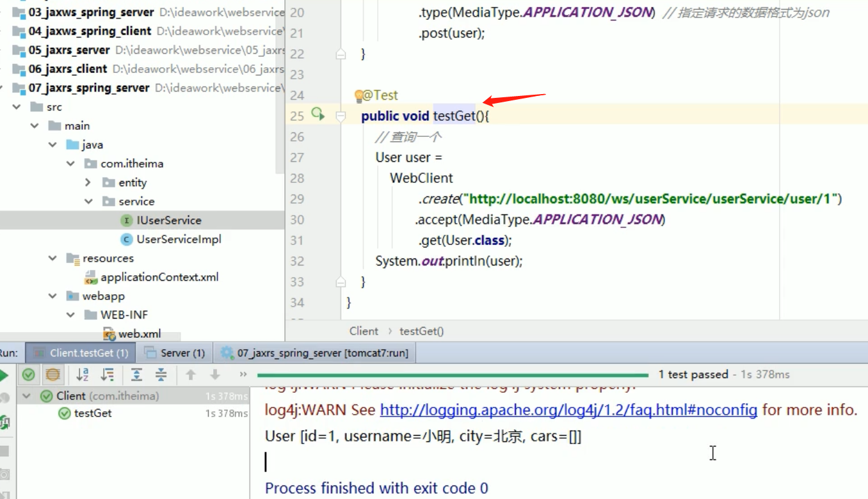The image size is (868, 499).
Task: Click the WEB-INF folder icon
Action: [91, 315]
